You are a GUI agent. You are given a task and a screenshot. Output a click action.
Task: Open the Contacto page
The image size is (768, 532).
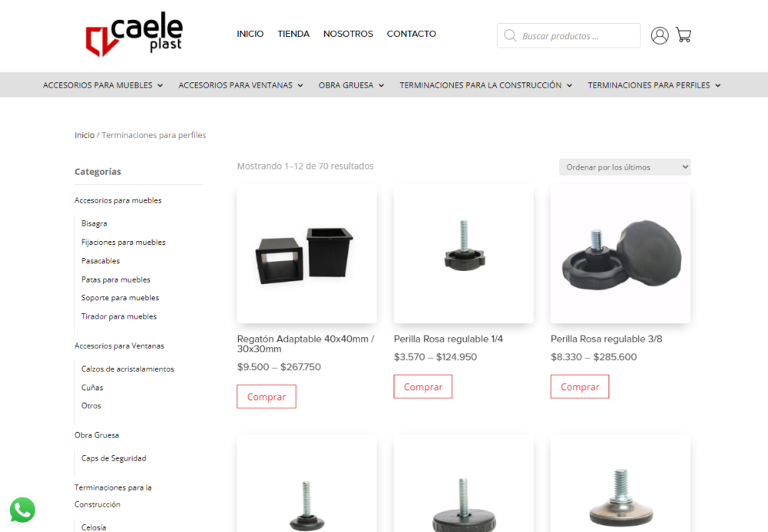(412, 34)
